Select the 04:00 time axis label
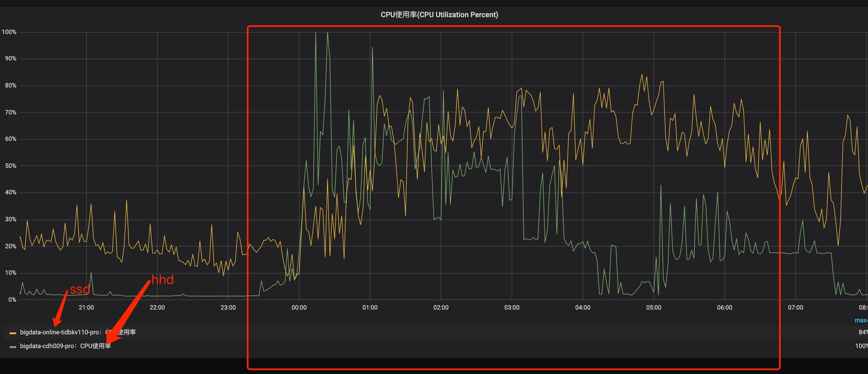The image size is (868, 374). (583, 308)
